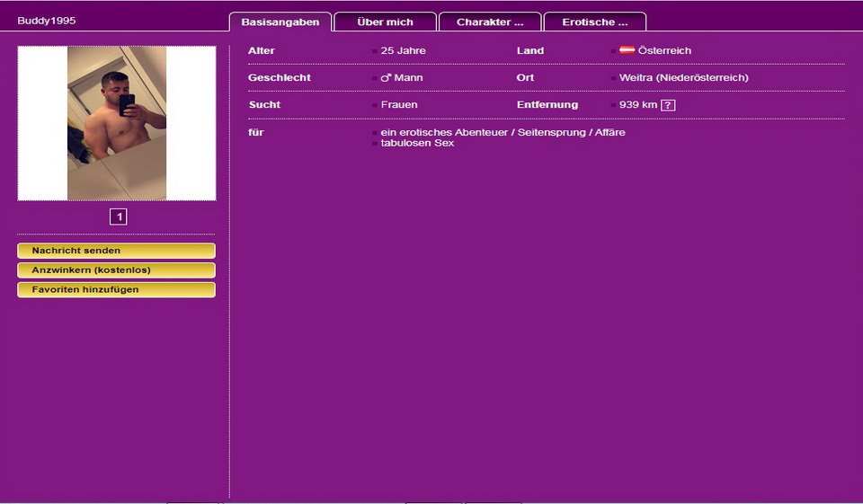Viewport: 863px width, 504px height.
Task: Open the Erotische ... tab
Action: (x=594, y=22)
